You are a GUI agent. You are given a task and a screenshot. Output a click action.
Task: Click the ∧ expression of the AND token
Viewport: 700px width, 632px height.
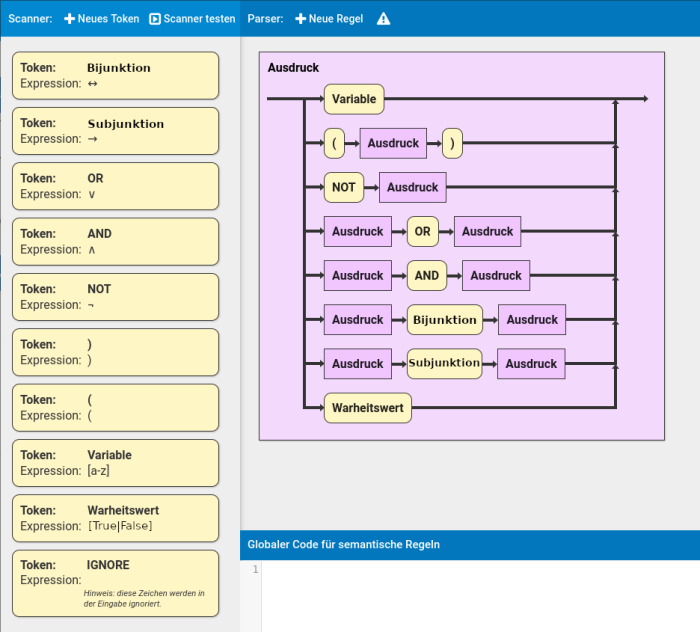pos(92,250)
